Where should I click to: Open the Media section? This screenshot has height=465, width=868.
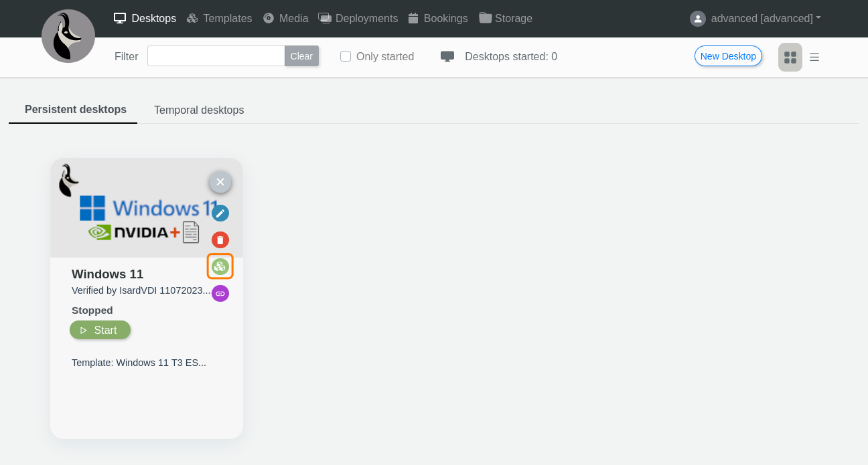pos(286,19)
